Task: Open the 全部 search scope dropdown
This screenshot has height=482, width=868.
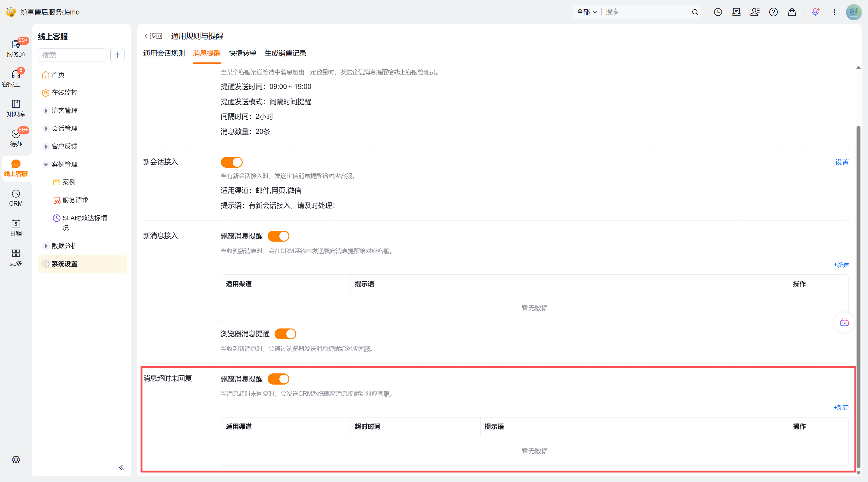Action: [587, 12]
